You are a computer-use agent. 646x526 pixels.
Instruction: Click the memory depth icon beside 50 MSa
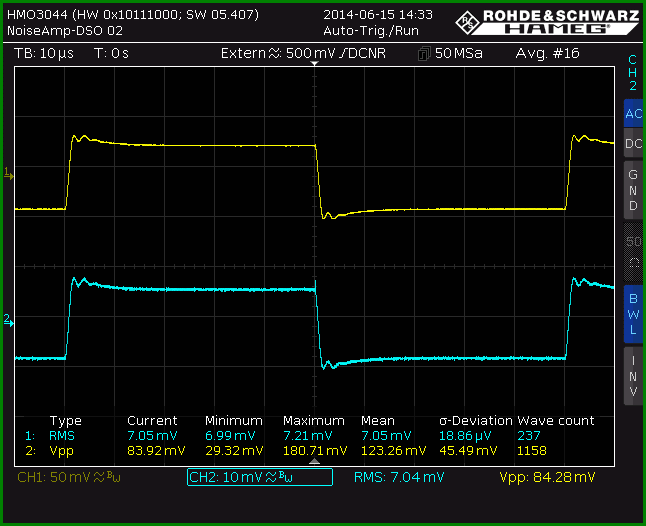pyautogui.click(x=424, y=54)
